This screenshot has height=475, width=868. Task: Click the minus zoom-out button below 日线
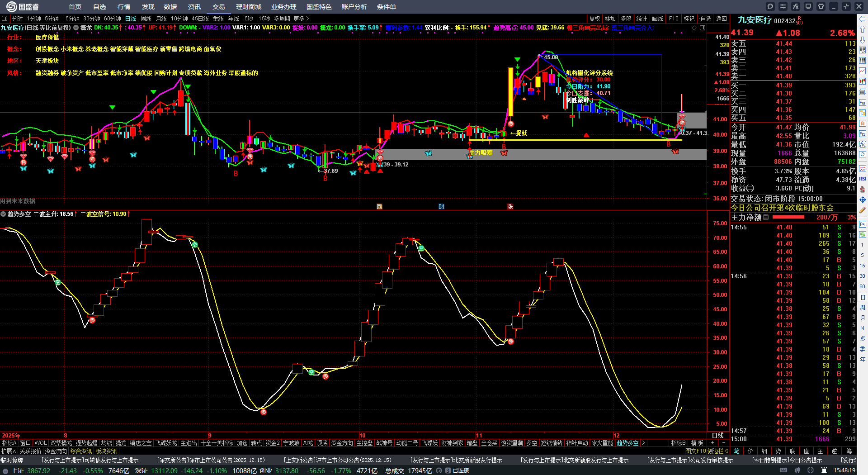tap(724, 443)
